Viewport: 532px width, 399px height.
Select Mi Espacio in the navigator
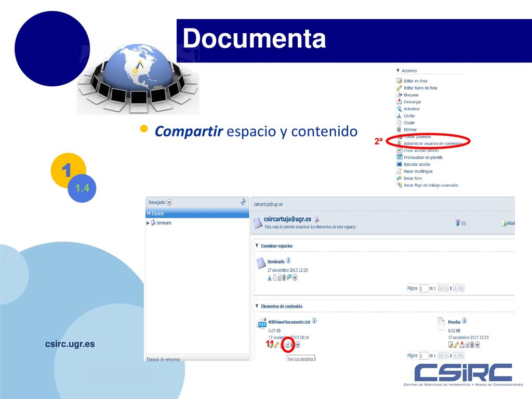[197, 214]
